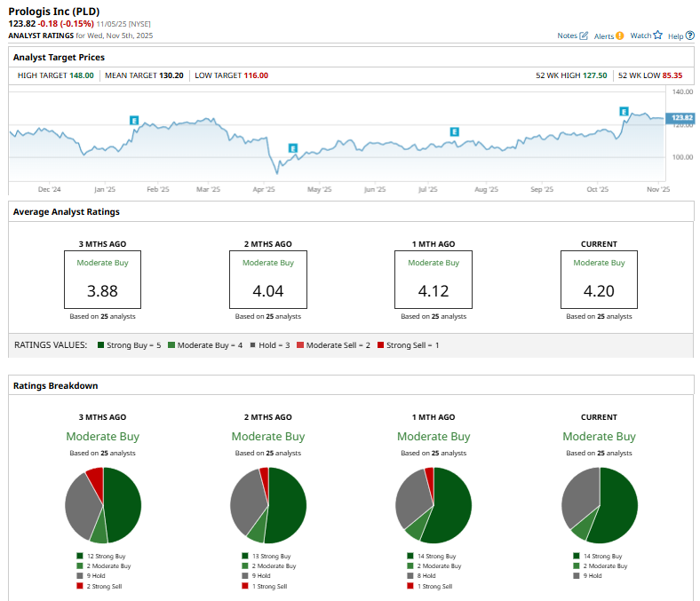Screen dimensions: 700x601
Task: Click the gray Hold slice in Current pie
Action: (x=579, y=497)
